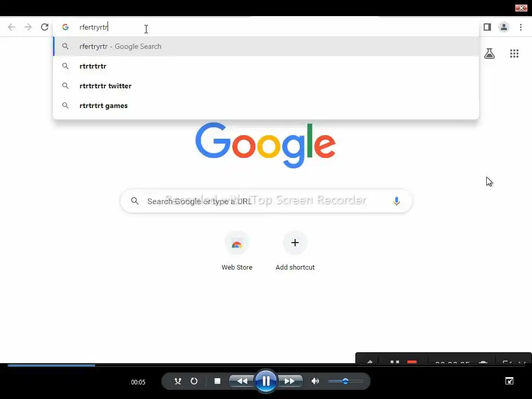Click the Google logo
The height and width of the screenshot is (399, 532).
click(x=265, y=145)
